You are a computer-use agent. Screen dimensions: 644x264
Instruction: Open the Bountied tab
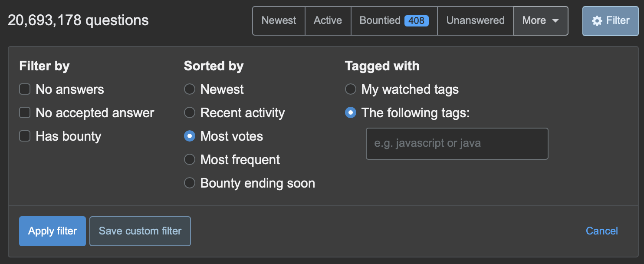tap(394, 20)
